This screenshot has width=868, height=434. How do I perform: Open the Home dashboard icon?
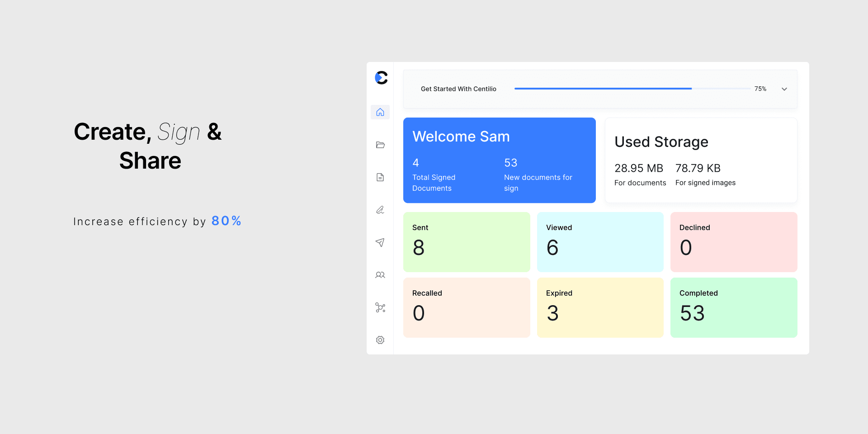point(380,112)
